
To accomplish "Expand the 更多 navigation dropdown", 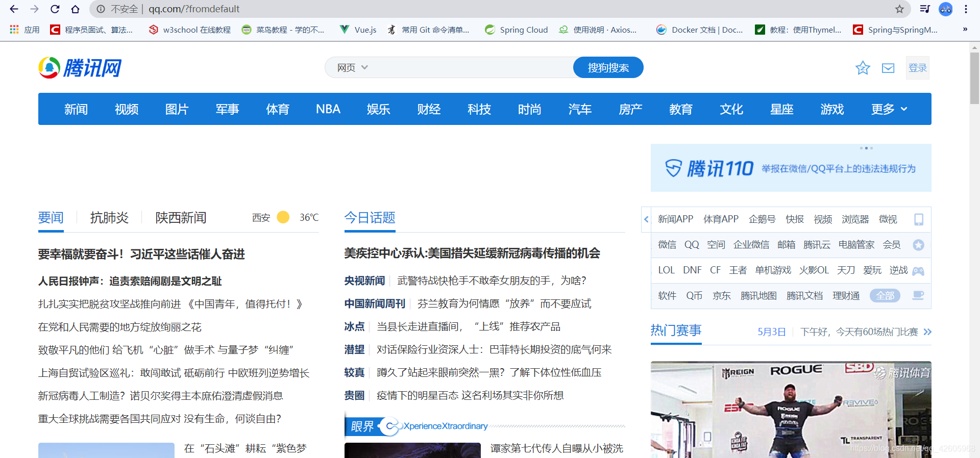I will pos(889,109).
